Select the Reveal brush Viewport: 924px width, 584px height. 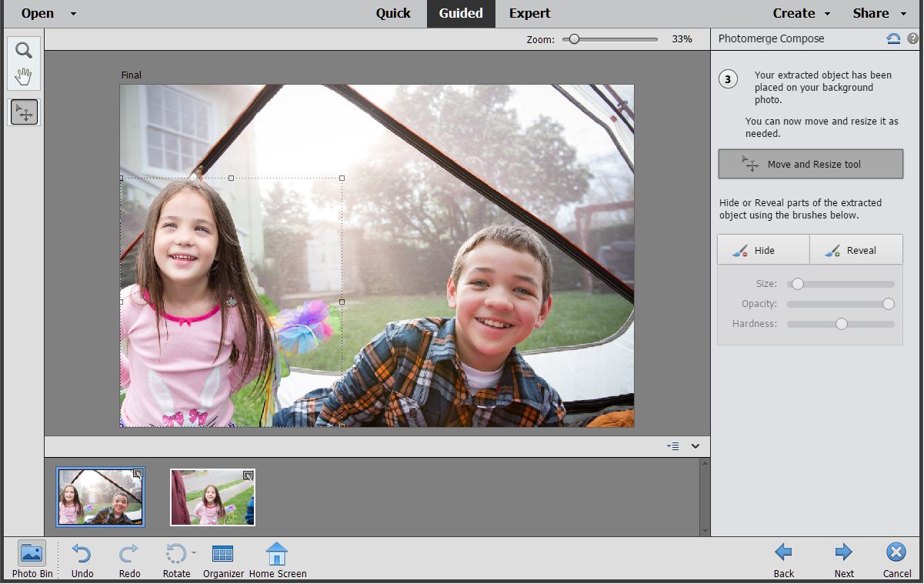click(x=856, y=250)
